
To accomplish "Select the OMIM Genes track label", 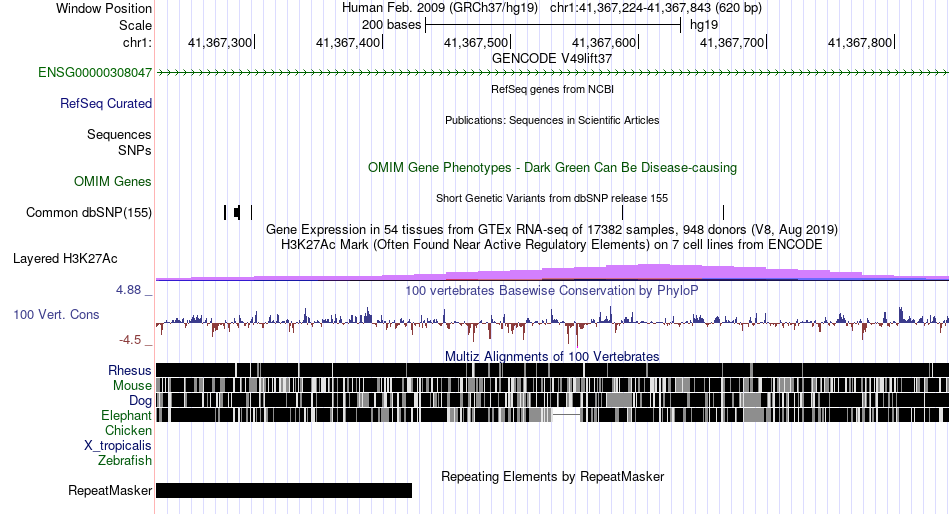I will [x=113, y=181].
